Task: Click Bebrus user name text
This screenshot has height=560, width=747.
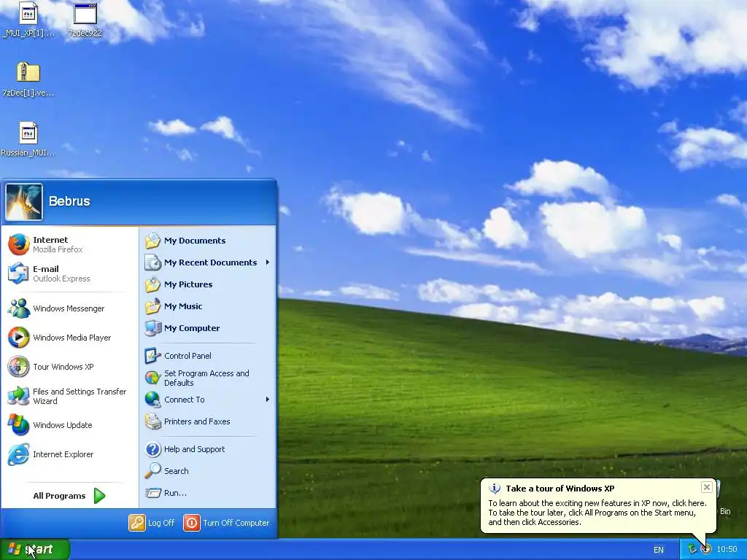Action: pyautogui.click(x=69, y=201)
